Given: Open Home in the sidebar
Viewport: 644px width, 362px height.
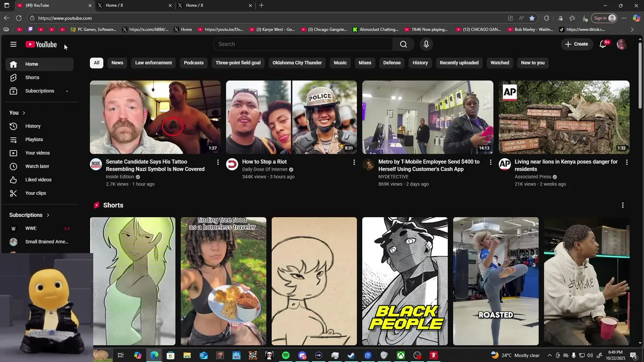Looking at the screenshot, I should pos(39,64).
